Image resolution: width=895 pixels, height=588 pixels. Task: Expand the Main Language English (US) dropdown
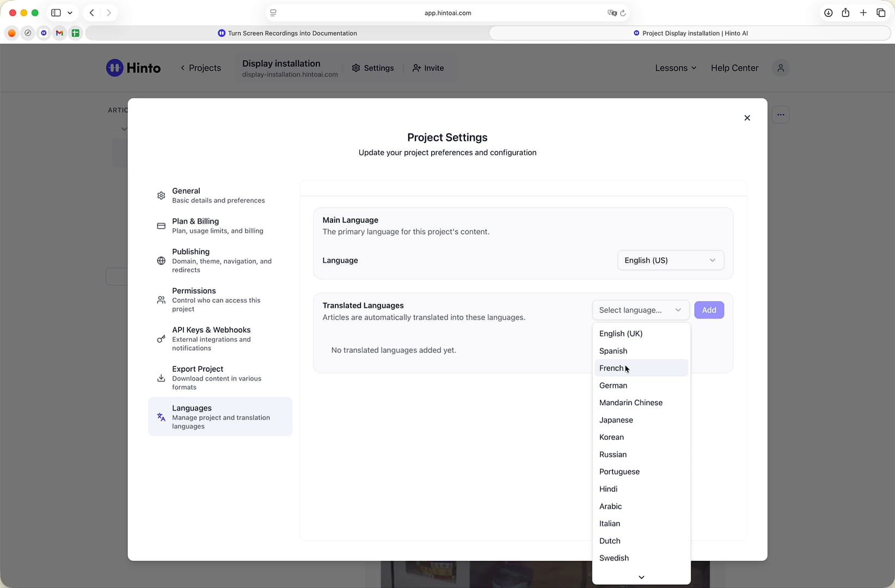click(x=671, y=260)
